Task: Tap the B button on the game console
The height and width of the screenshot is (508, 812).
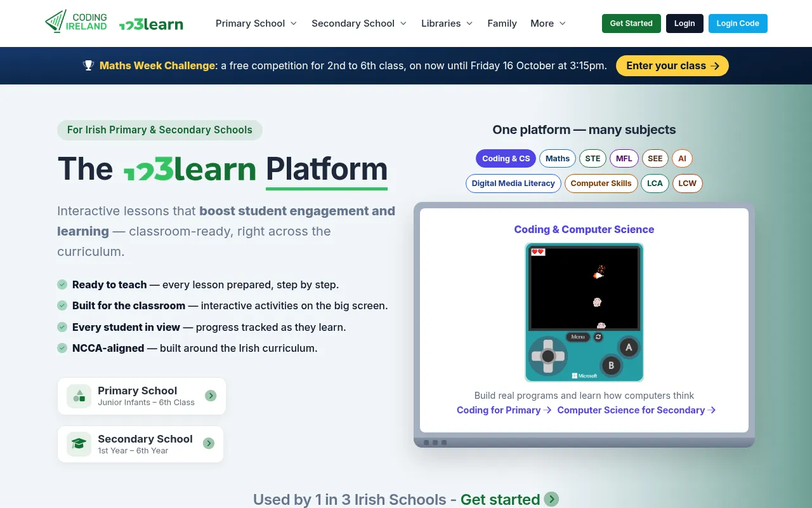Action: 611,365
